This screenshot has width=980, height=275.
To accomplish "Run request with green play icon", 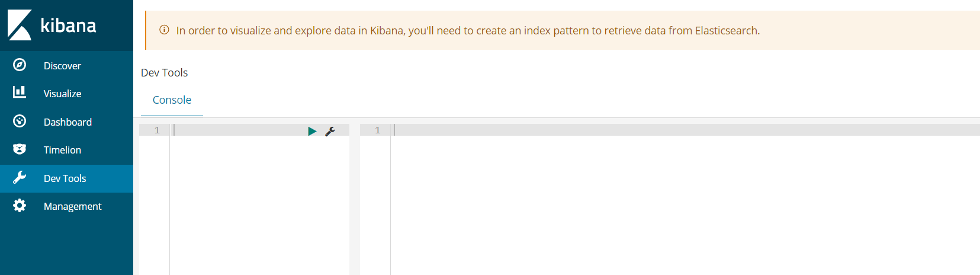I will click(x=312, y=131).
